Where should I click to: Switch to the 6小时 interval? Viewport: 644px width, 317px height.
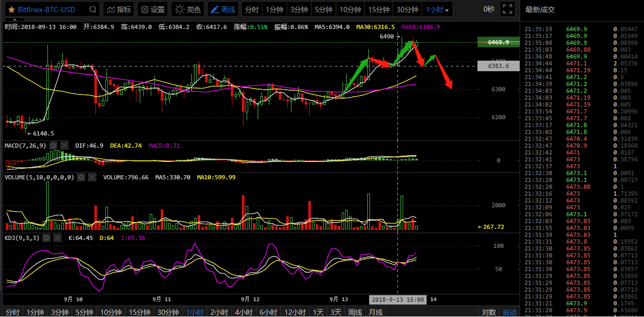click(x=268, y=312)
